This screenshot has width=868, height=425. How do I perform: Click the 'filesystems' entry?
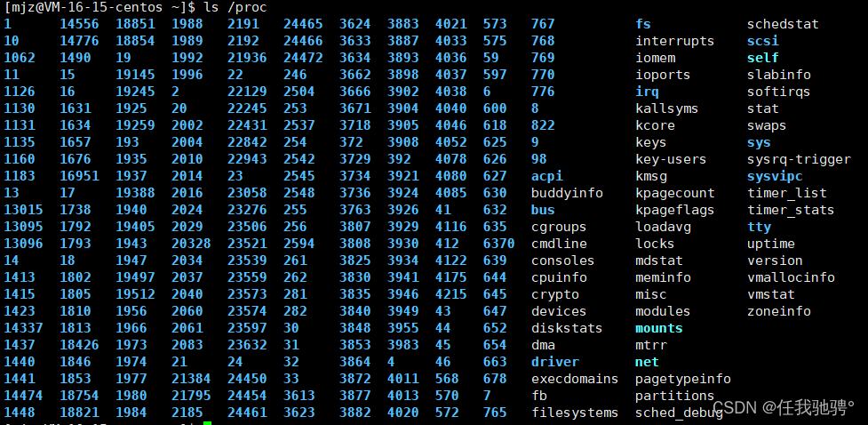click(x=575, y=413)
